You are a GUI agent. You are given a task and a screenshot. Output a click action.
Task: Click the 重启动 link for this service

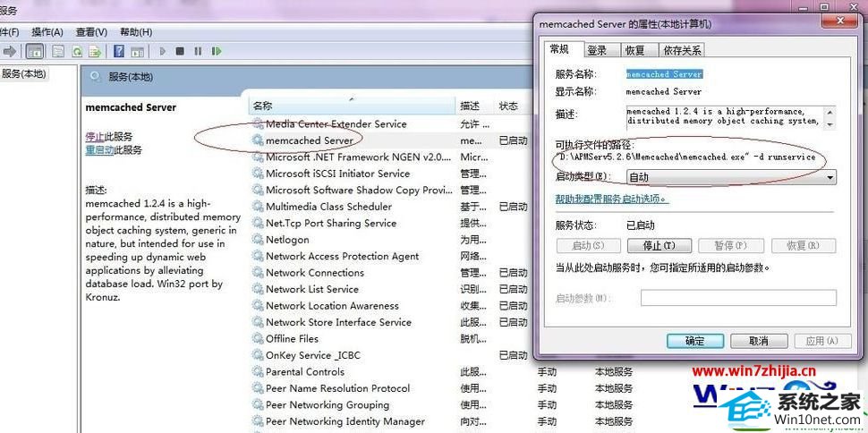(x=99, y=149)
